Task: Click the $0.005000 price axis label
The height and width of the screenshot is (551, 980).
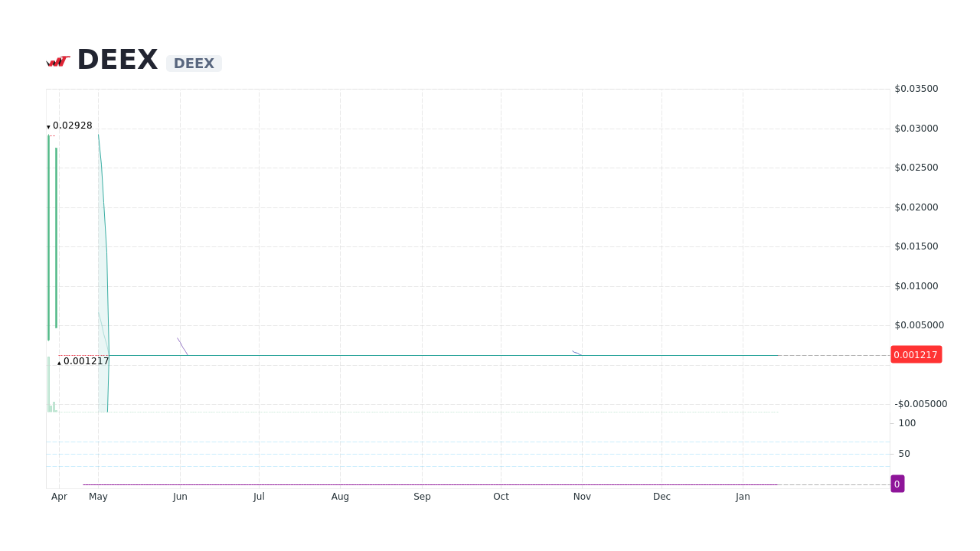Action: pyautogui.click(x=919, y=325)
